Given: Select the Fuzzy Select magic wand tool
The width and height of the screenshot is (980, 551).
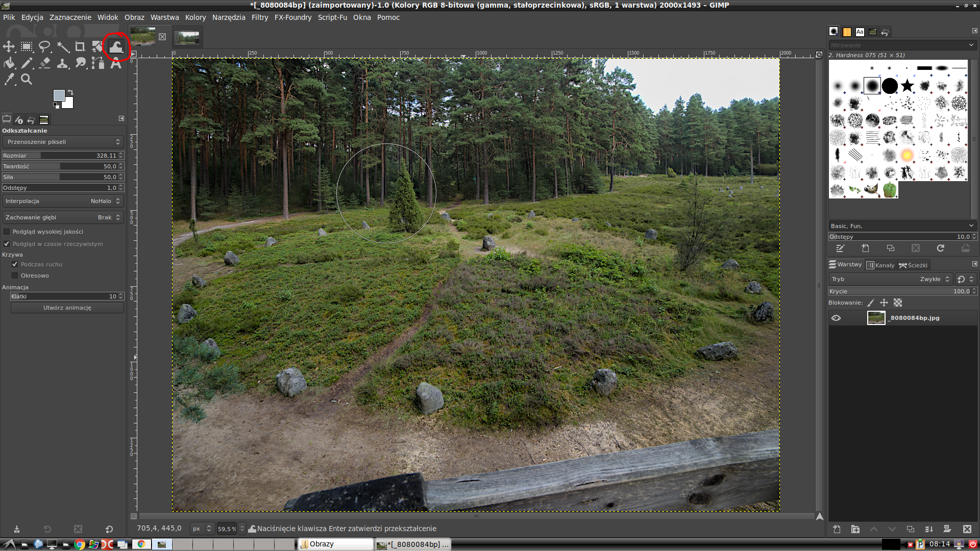Looking at the screenshot, I should tap(63, 47).
